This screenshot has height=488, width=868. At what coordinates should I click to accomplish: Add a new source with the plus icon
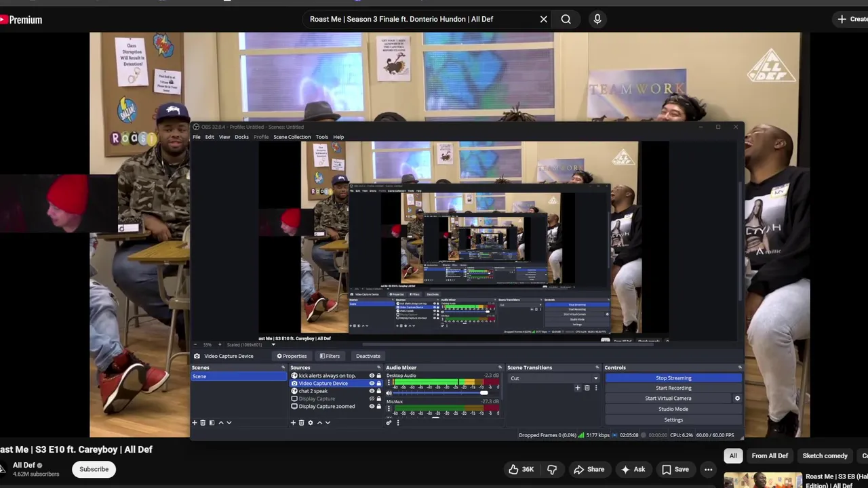point(293,423)
